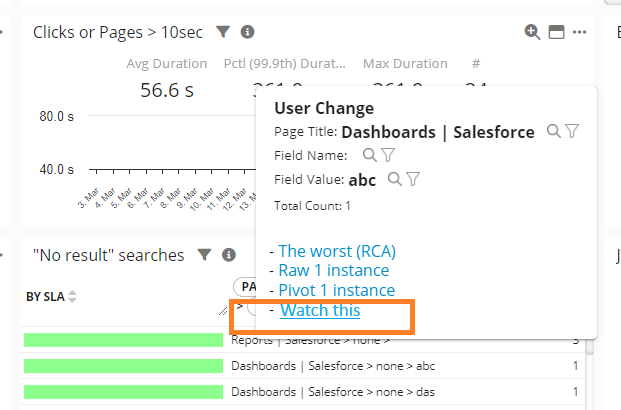Viewport: 621px width, 410px height.
Task: Show info for "No result" searches panel
Action: (x=229, y=255)
